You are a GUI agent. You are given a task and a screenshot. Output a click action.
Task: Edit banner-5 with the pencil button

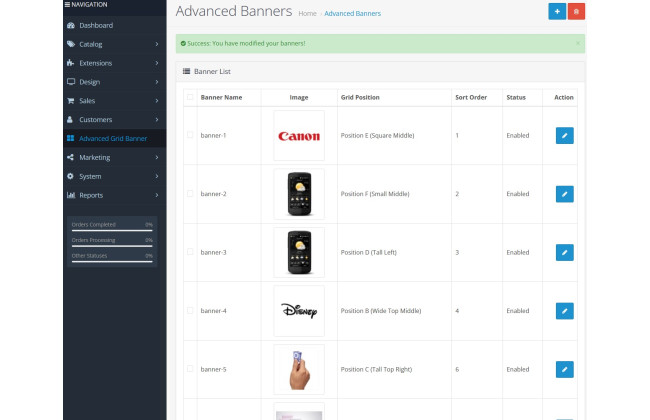pos(564,369)
